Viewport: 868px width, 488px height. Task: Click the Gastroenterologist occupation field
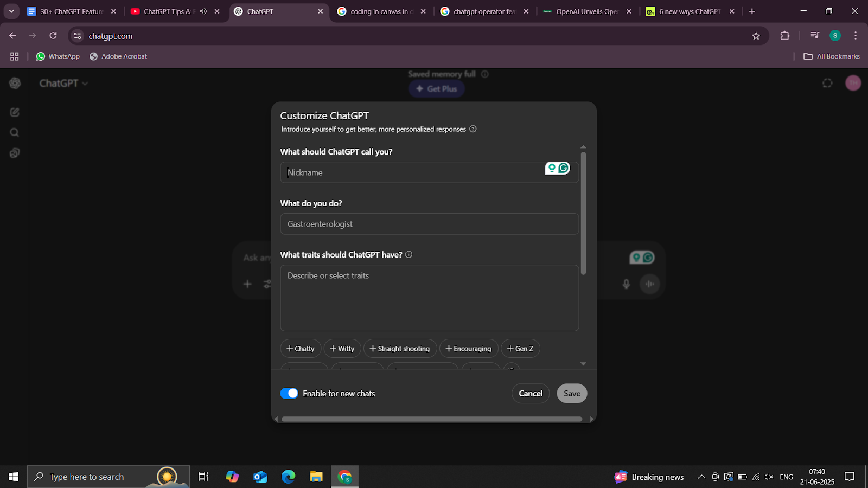(x=429, y=224)
